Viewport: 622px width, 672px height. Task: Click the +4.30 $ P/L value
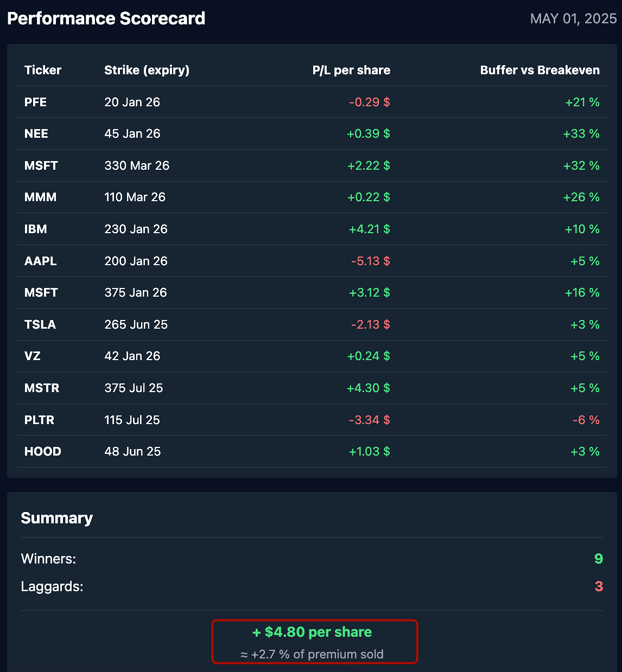(x=369, y=388)
